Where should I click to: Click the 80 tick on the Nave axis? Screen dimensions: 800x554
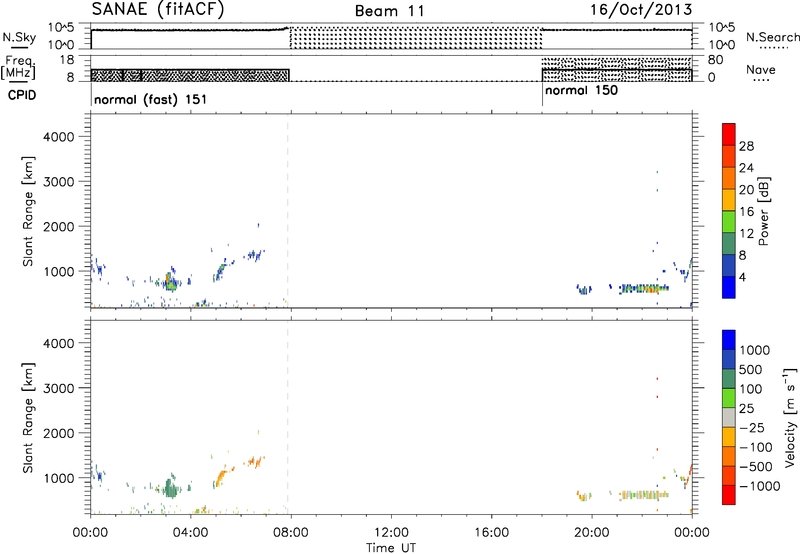coord(715,60)
